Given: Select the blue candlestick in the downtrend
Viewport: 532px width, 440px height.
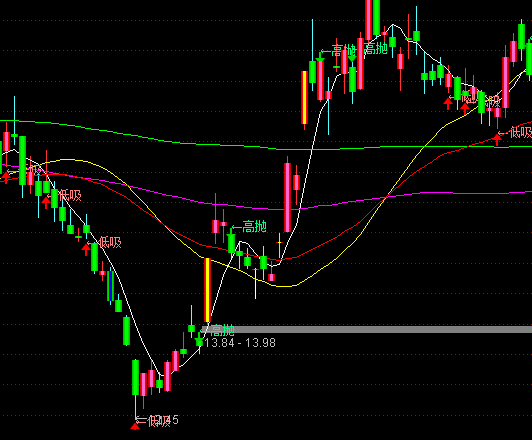Looking at the screenshot, I should pos(110,286).
